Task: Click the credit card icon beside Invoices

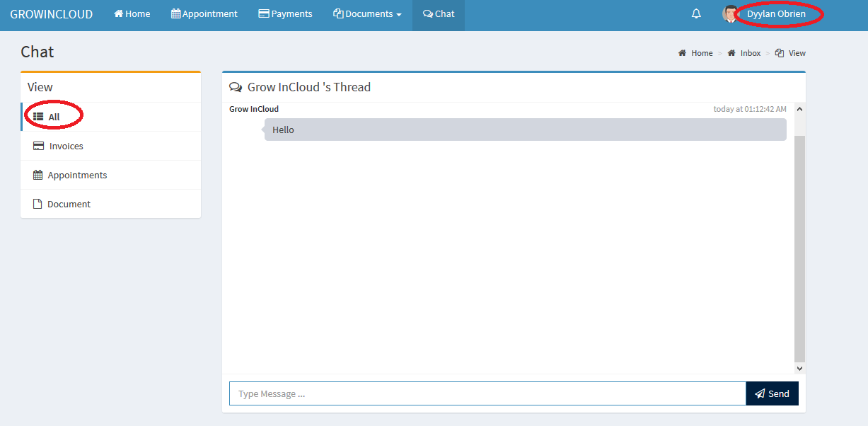Action: click(38, 146)
